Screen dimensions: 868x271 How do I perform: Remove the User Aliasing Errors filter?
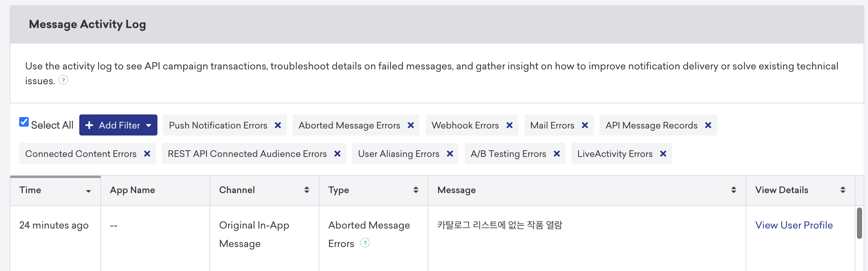tap(450, 154)
